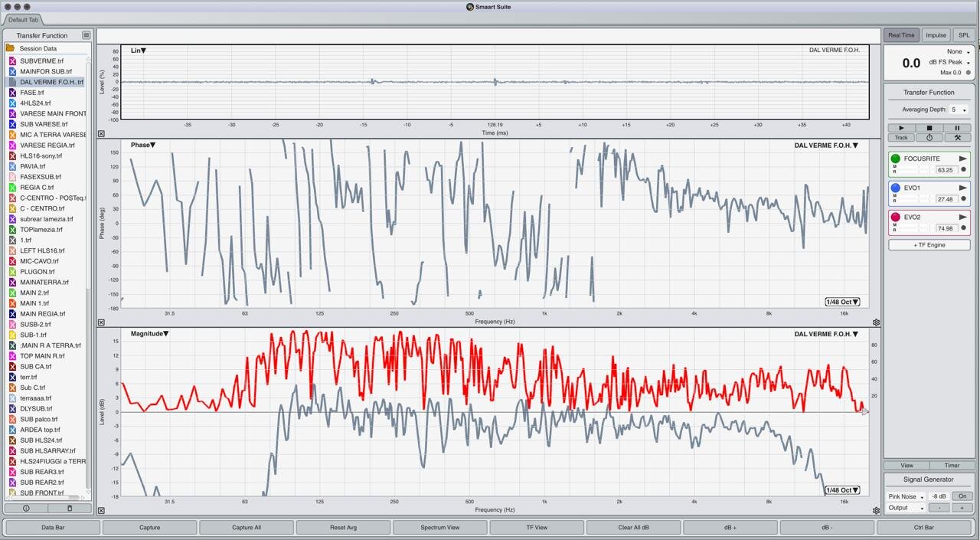Open settings gear for the Magnitude plot
The height and width of the screenshot is (540, 980).
click(876, 511)
